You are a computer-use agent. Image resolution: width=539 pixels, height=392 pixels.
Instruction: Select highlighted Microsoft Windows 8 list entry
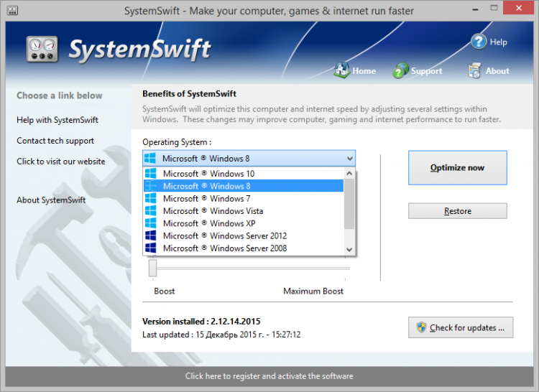pos(244,186)
